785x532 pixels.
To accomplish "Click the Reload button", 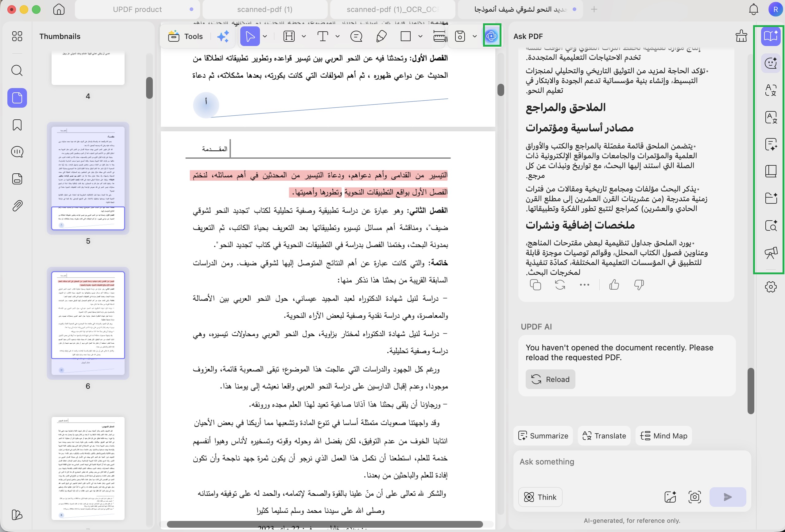I will (x=550, y=379).
